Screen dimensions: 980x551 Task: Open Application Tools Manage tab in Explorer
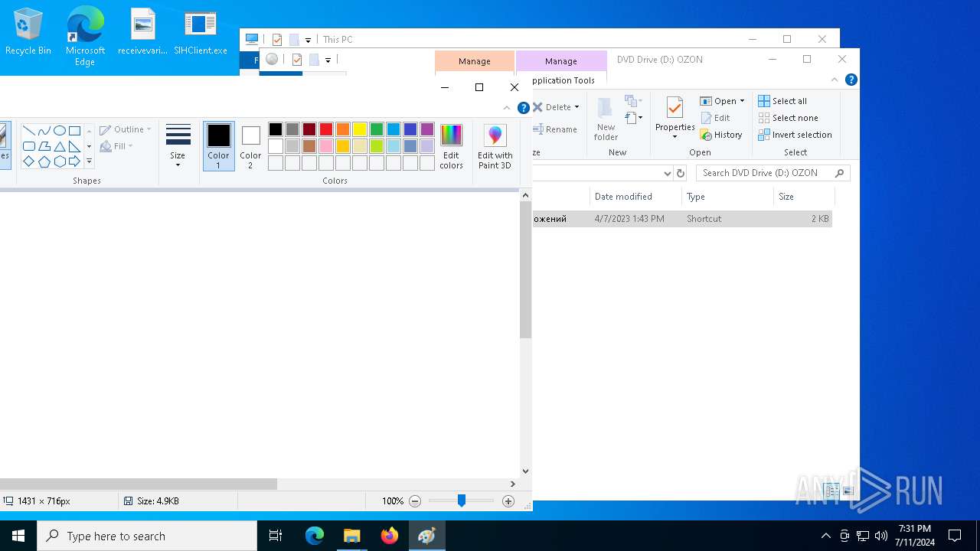(561, 61)
